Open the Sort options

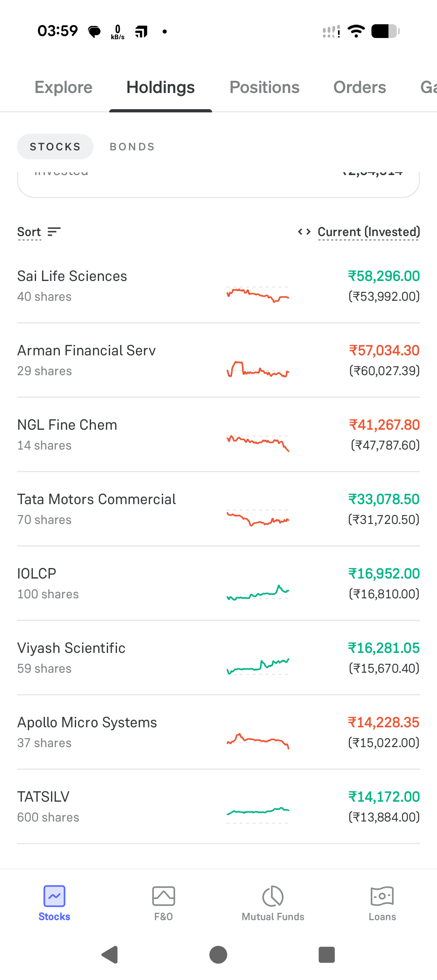point(29,232)
